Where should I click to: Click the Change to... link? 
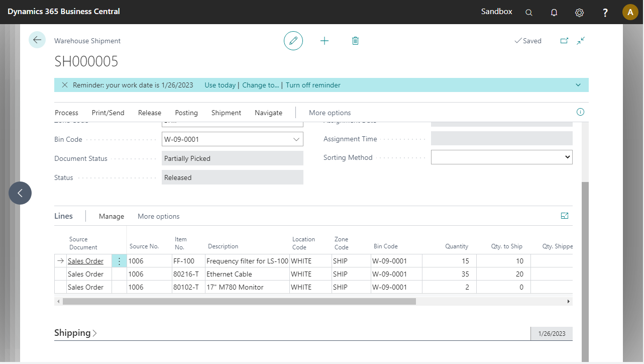coord(261,85)
